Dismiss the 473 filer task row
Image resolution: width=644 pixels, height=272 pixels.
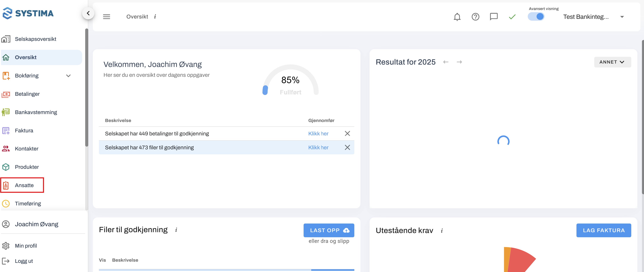point(347,147)
